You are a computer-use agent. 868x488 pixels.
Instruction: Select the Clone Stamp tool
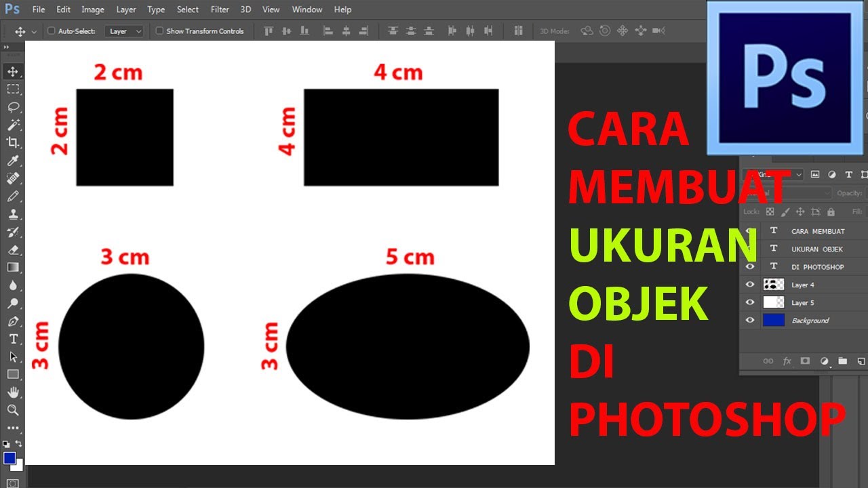click(13, 213)
